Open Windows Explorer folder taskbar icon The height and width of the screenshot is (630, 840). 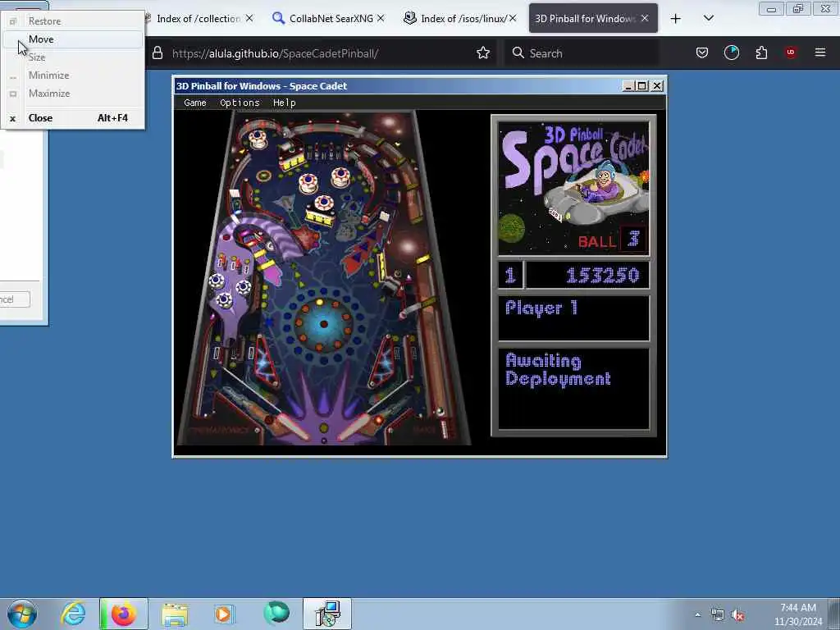coord(175,614)
